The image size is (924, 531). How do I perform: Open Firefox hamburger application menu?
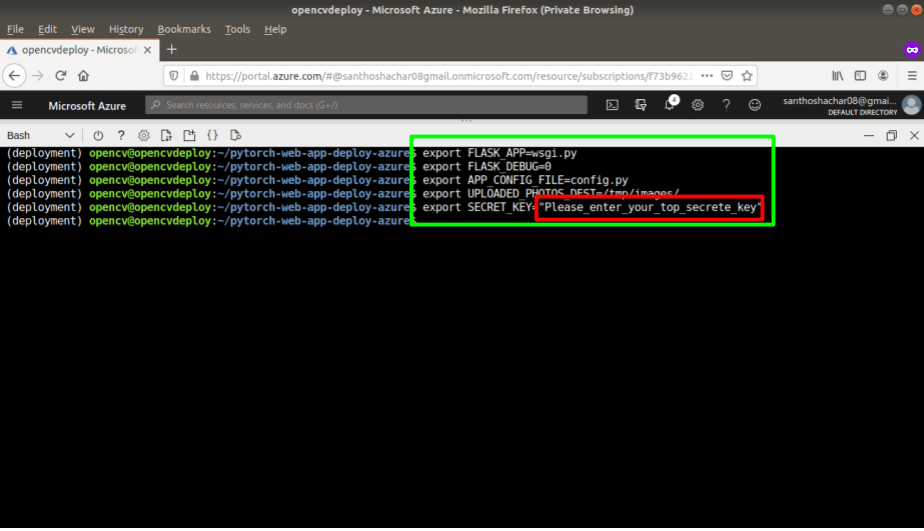click(912, 75)
